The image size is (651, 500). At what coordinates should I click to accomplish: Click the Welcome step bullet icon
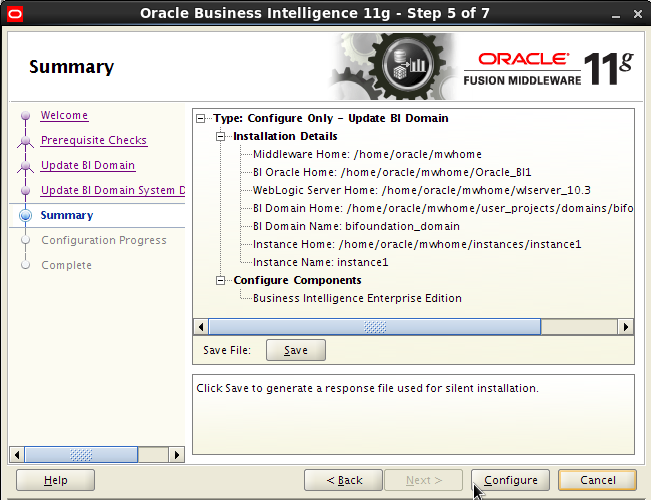(25, 115)
